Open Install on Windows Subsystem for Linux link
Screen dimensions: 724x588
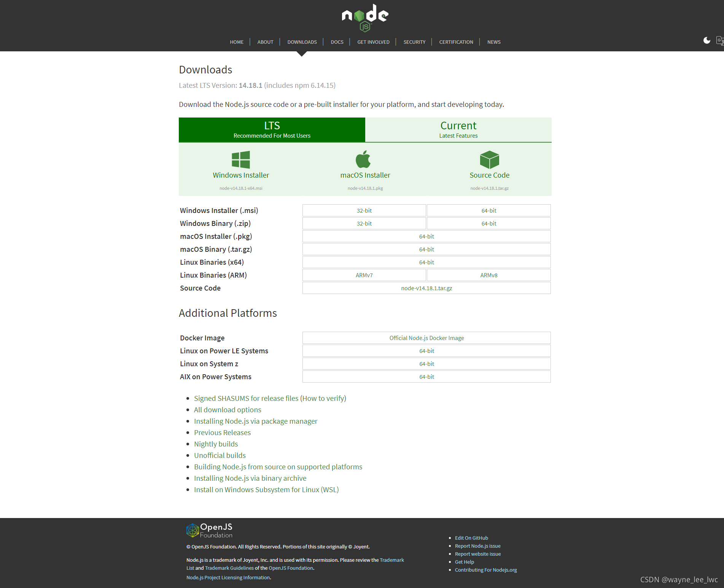266,489
